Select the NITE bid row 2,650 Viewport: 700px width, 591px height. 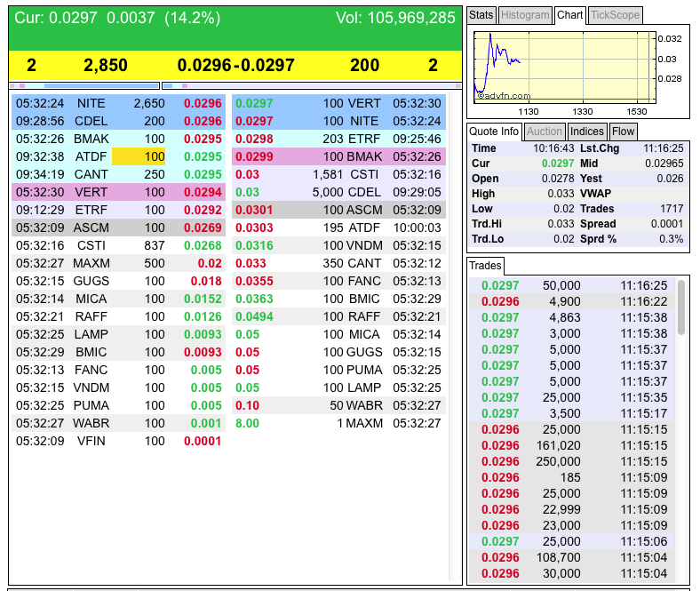(x=118, y=103)
